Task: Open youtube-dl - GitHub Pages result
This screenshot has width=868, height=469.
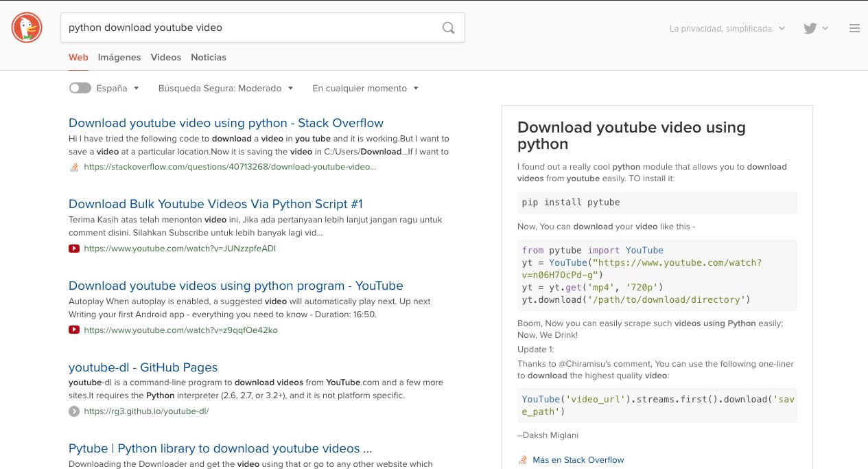Action: tap(143, 367)
